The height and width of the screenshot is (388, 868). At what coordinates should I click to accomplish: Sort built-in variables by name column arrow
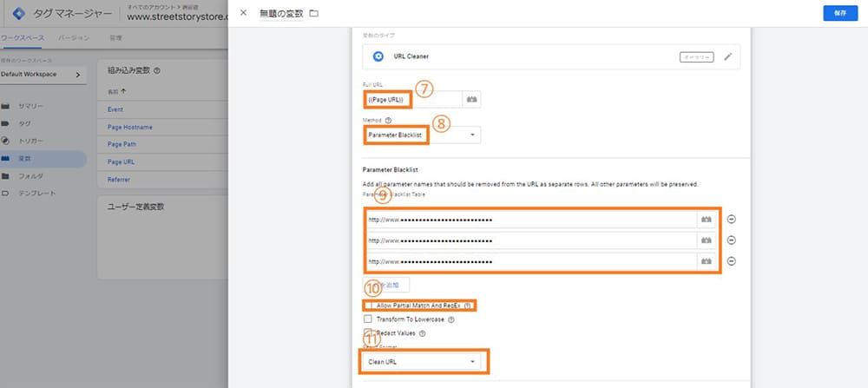point(123,91)
